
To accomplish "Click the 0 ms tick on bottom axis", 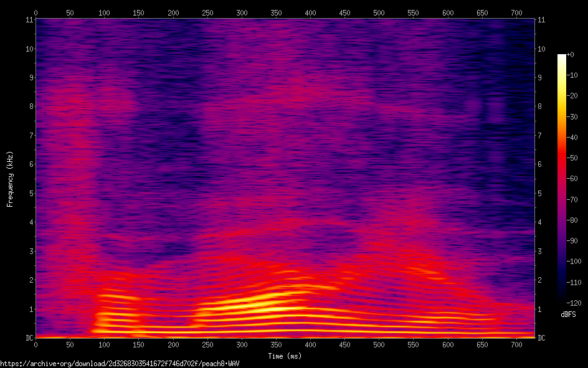I will pyautogui.click(x=36, y=344).
